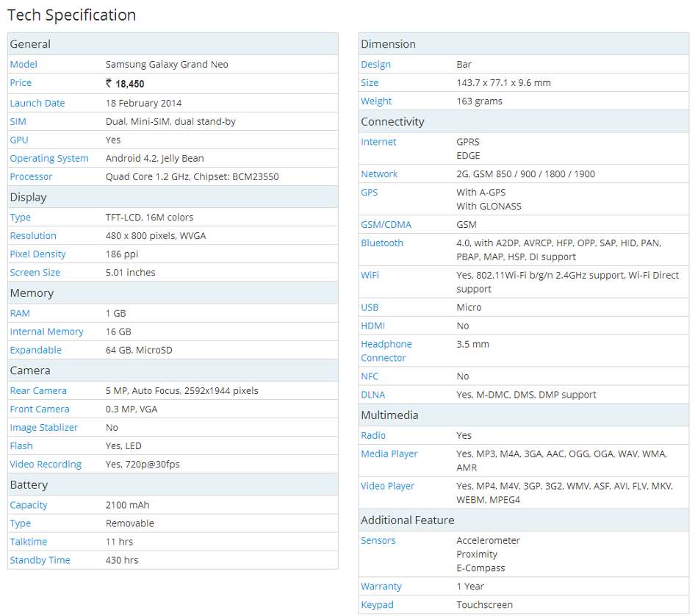Select the "143.7 x 77.1 x 9.6 mm" value
Viewport: 698px width, 616px height.
point(503,83)
